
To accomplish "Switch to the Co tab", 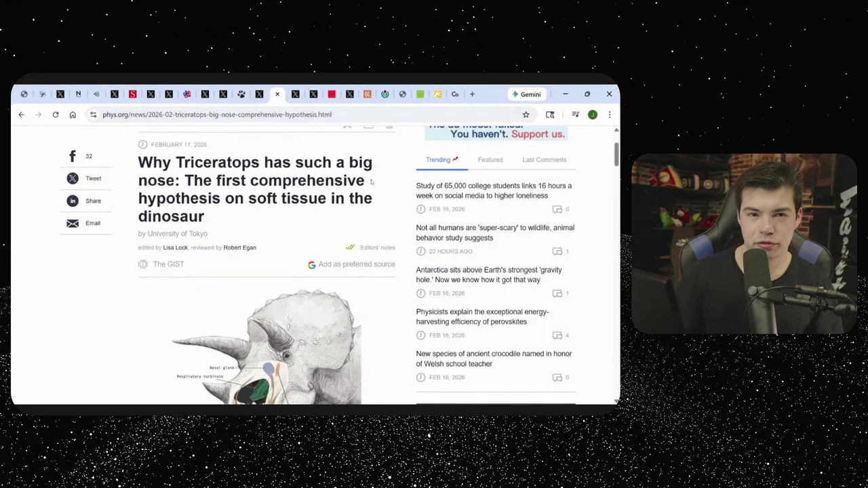I will point(455,94).
